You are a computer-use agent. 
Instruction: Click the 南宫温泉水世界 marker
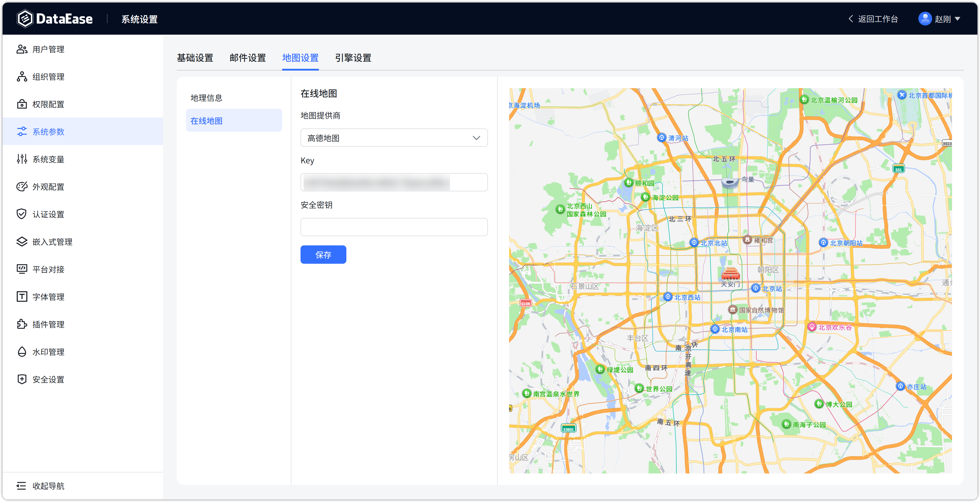tap(526, 393)
